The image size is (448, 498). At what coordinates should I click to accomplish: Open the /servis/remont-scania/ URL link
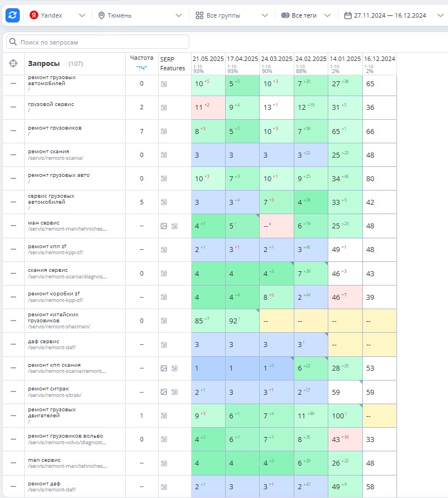[55, 158]
